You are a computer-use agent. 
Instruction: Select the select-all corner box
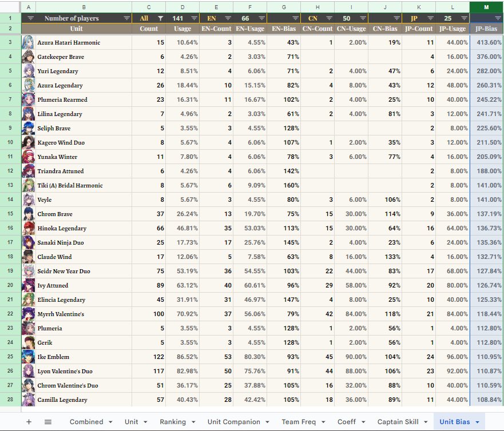10,7
